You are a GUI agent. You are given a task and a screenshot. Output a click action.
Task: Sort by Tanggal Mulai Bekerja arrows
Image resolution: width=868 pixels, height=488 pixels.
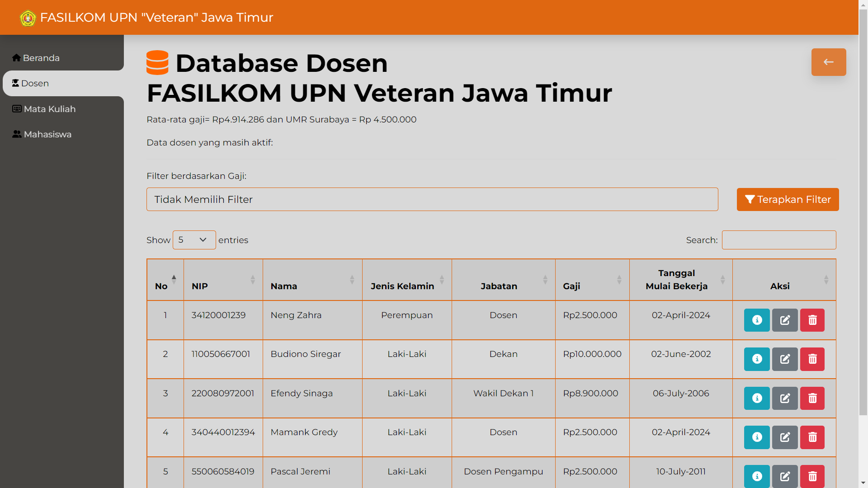point(723,280)
